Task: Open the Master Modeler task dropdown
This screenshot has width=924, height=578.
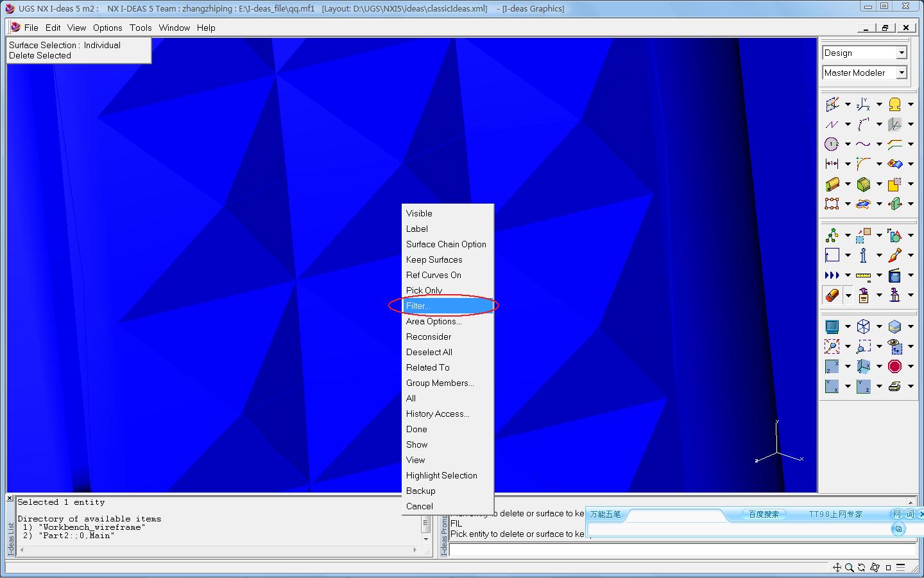Action: pyautogui.click(x=902, y=73)
